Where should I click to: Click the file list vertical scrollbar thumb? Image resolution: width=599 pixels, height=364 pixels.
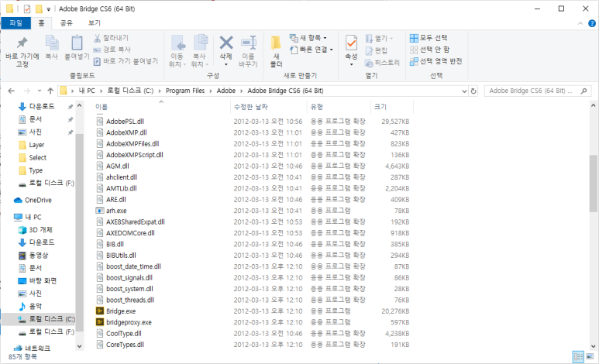[593, 184]
